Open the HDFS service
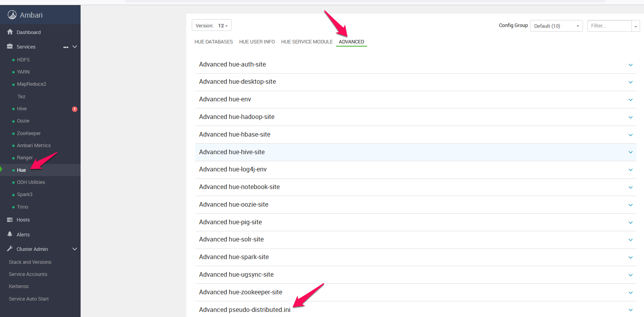644x317 pixels. (23, 60)
